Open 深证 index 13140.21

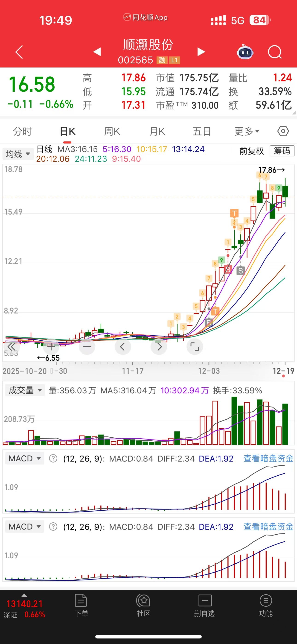tap(24, 609)
